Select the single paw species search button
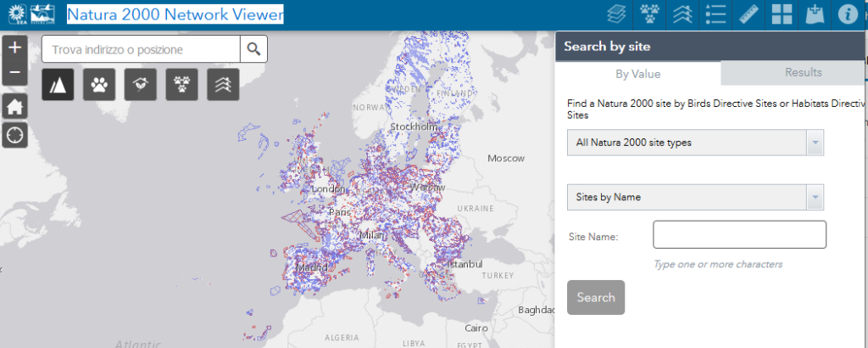868x348 pixels. [x=99, y=84]
